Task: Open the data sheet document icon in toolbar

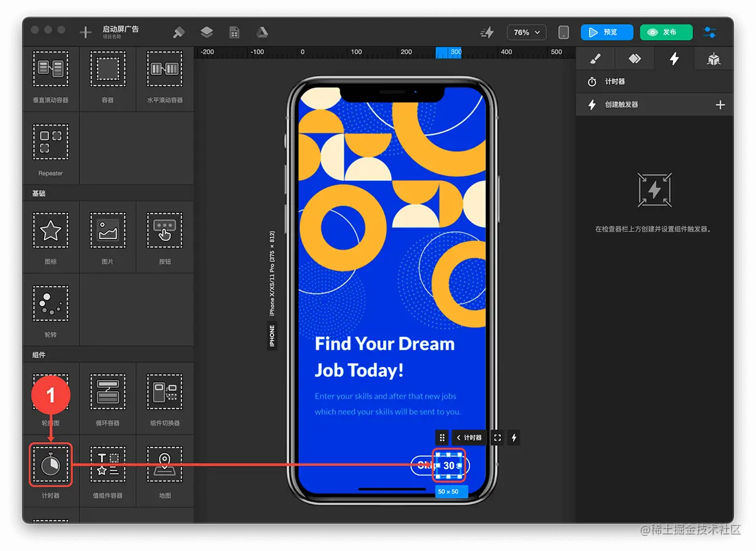Action: point(234,32)
